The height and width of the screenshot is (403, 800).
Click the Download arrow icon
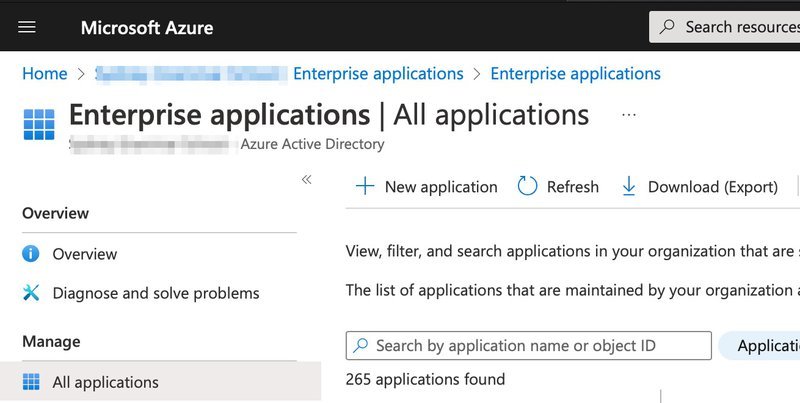tap(629, 186)
